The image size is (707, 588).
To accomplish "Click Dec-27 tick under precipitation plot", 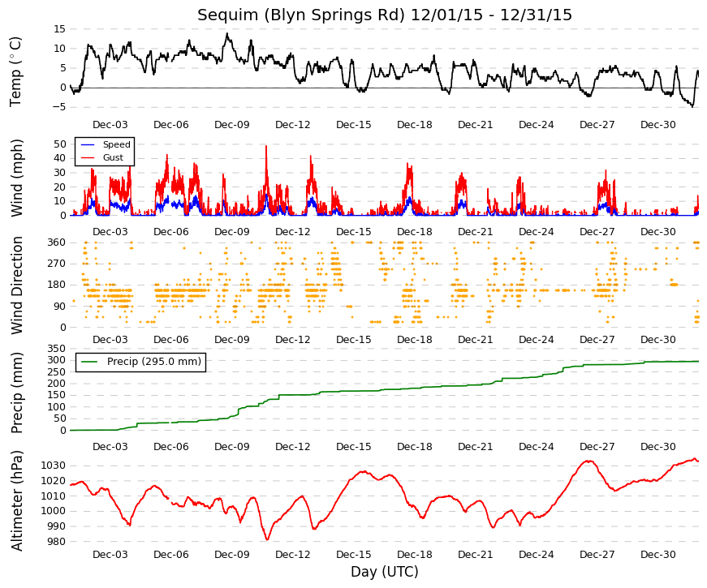I will point(597,447).
